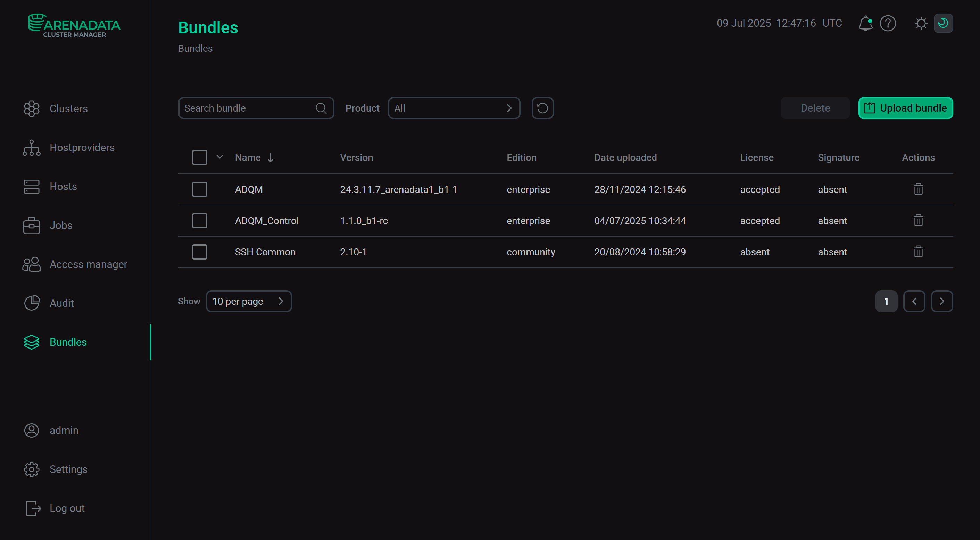Tick the ADQM_Control row checkbox

coord(199,220)
